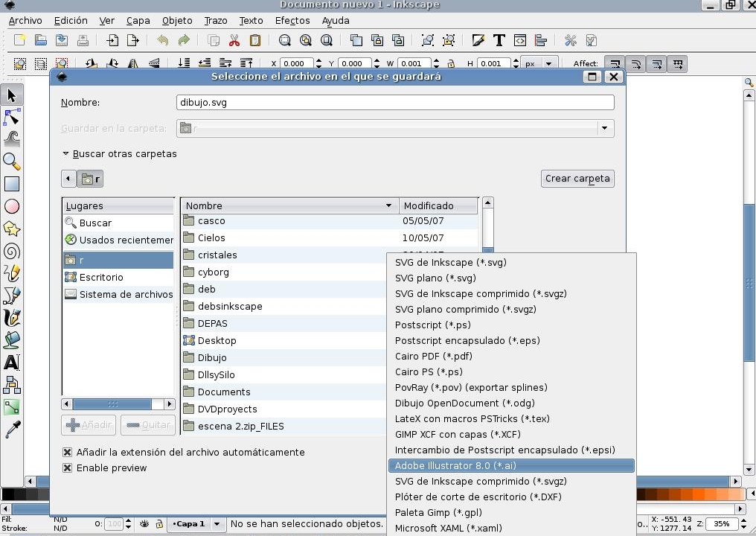Screen dimensions: 756x536
Task: Click the redo arrow icon
Action: tap(184, 40)
